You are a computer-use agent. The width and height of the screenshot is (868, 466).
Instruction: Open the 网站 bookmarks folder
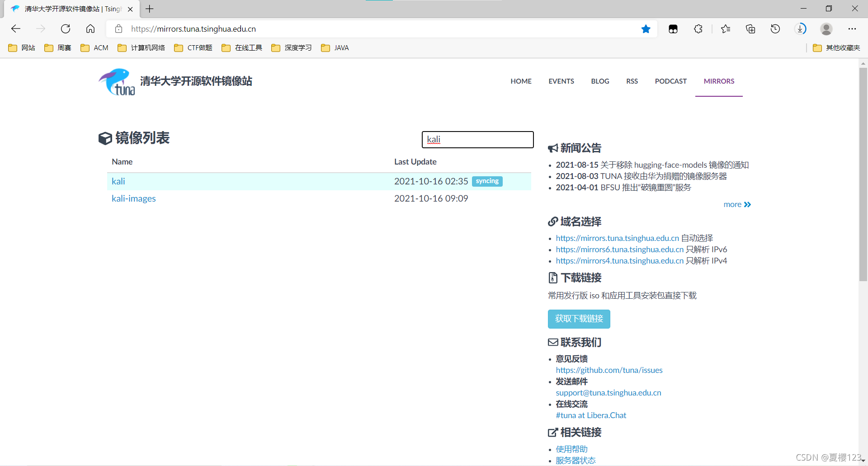tap(22, 48)
